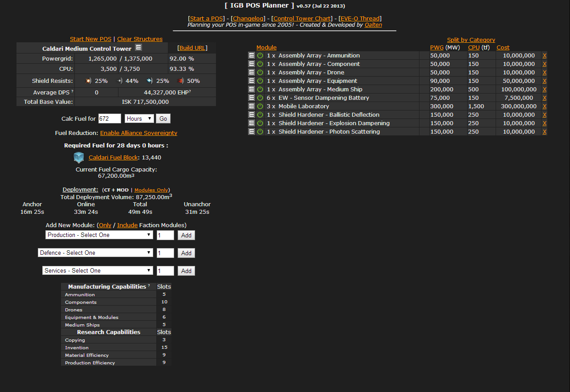Toggle power for Shield Hardener - Photon Scattering

pos(260,132)
